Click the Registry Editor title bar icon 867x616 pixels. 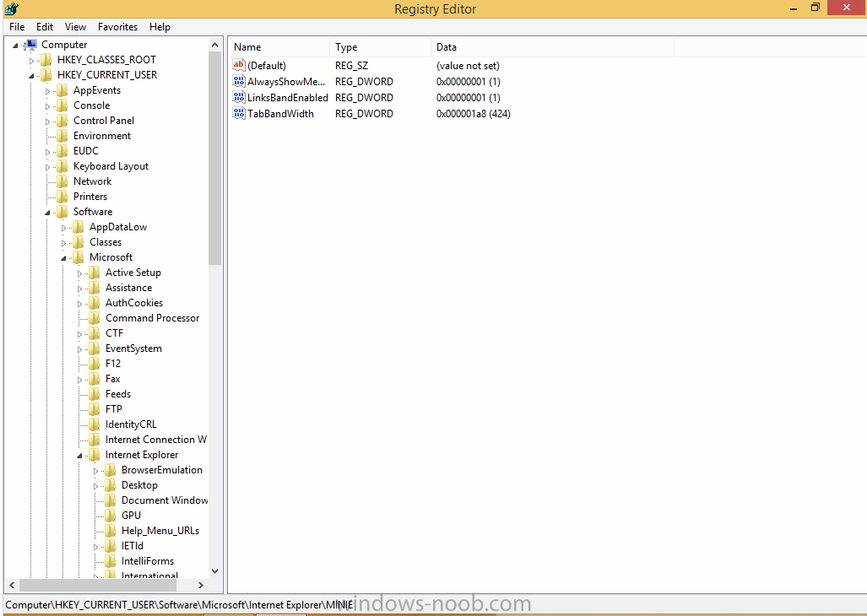pos(12,8)
